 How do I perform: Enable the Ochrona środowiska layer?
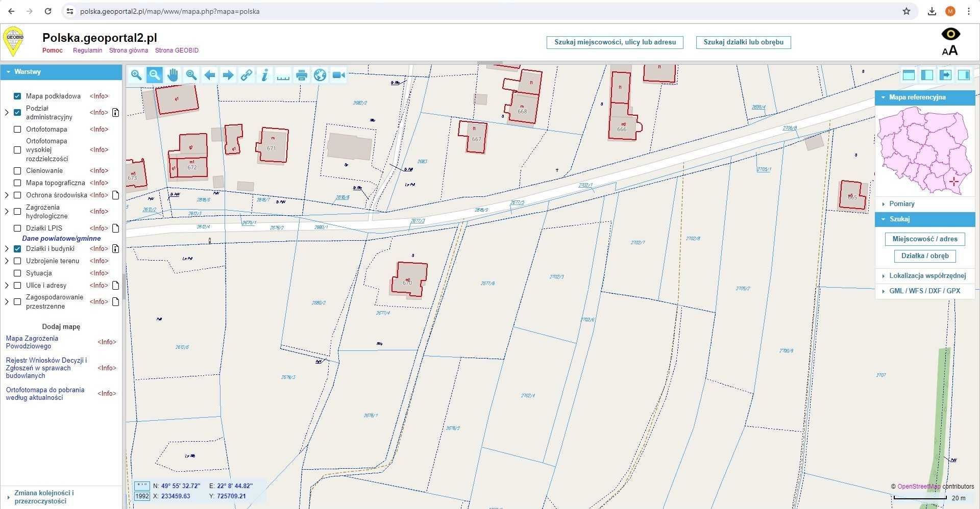click(x=17, y=195)
